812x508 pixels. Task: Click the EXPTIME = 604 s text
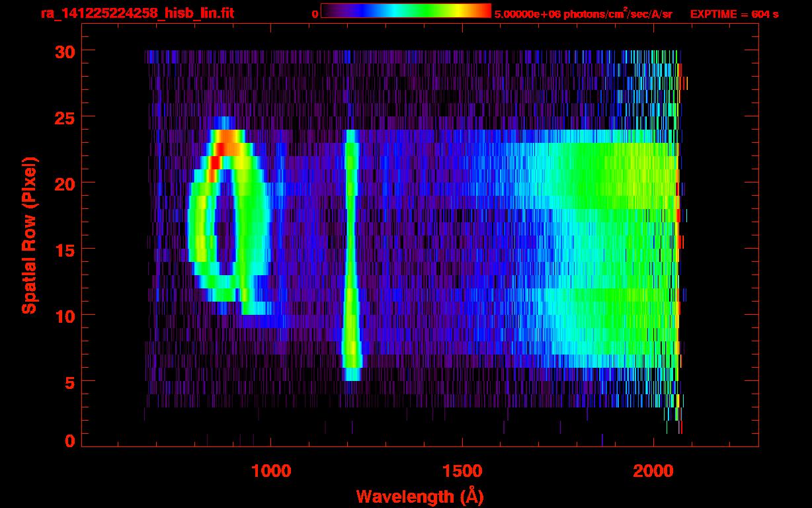pos(734,14)
